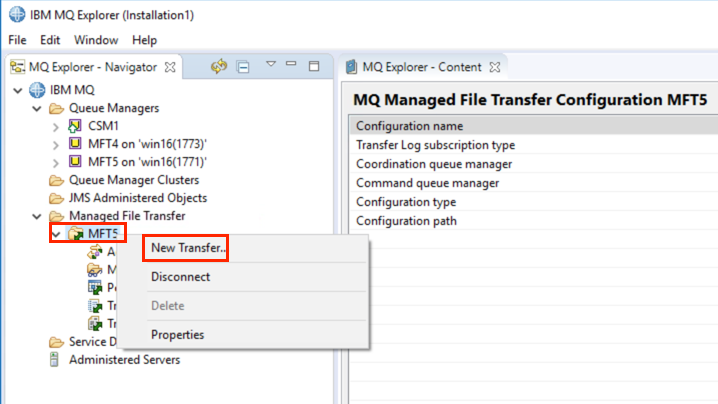Viewport: 718px width, 404px height.
Task: Click the icon beside the 'A' node under MFT5
Action: click(95, 251)
